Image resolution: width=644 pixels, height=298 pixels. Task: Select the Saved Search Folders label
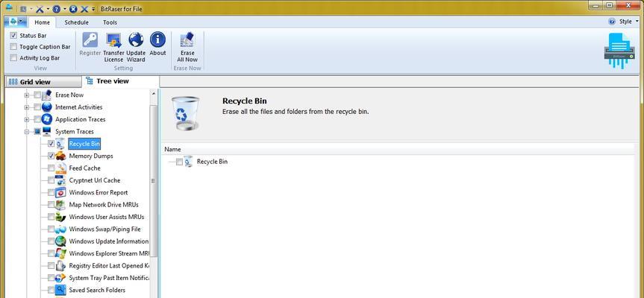(97, 290)
